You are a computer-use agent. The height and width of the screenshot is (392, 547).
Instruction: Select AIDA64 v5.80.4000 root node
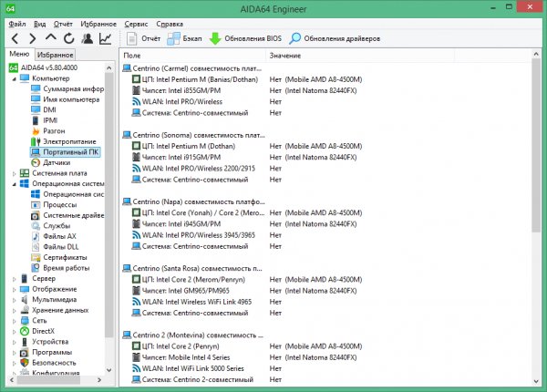tap(43, 67)
